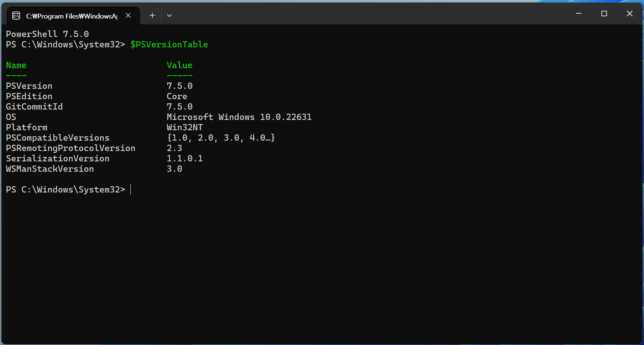Viewport: 644px width, 345px height.
Task: Click the OS row name
Action: [x=11, y=117]
